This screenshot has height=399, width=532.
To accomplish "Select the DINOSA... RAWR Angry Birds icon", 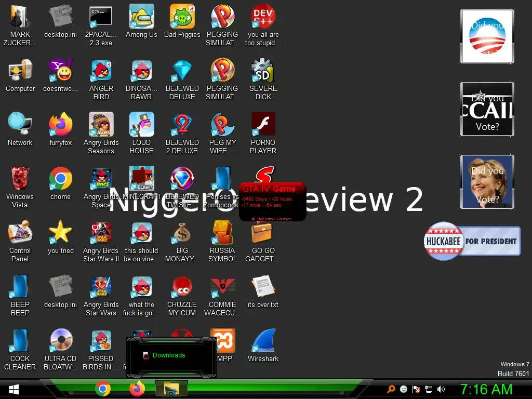I will (141, 79).
